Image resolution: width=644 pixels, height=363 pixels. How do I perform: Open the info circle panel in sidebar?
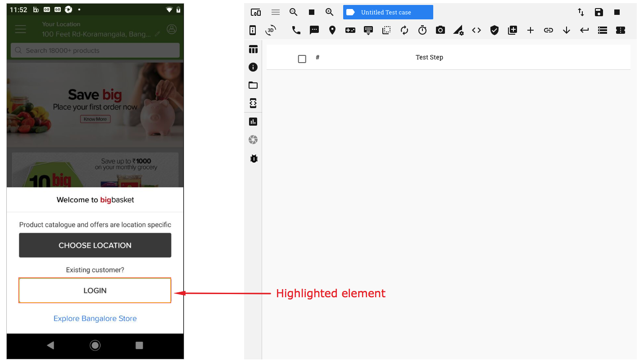coord(253,67)
